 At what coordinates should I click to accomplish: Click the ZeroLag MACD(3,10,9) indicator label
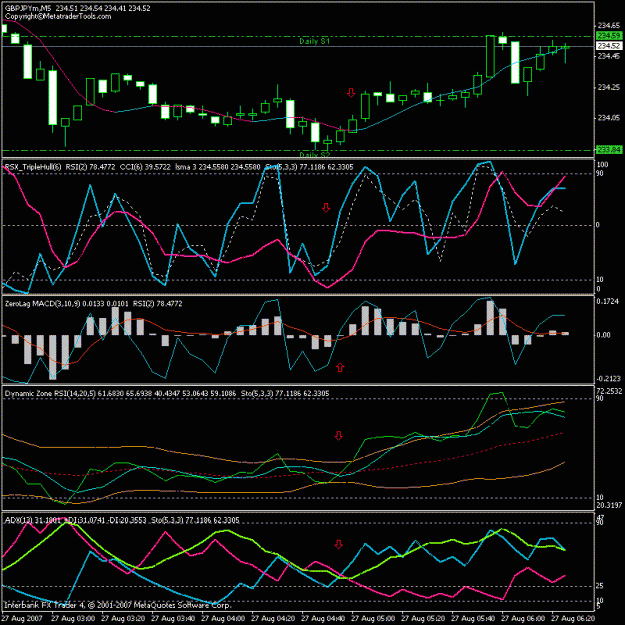pos(42,304)
